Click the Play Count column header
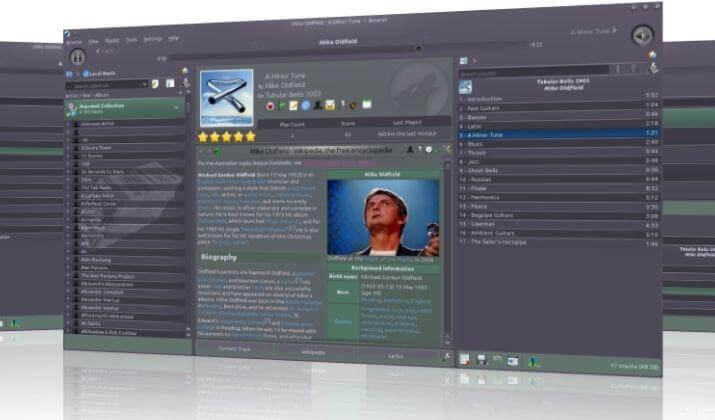The width and height of the screenshot is (715, 420). (292, 124)
